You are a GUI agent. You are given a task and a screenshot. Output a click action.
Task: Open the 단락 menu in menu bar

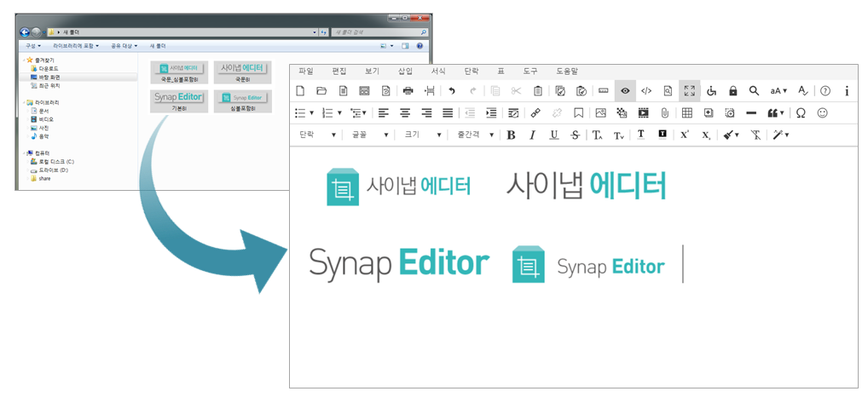click(471, 71)
